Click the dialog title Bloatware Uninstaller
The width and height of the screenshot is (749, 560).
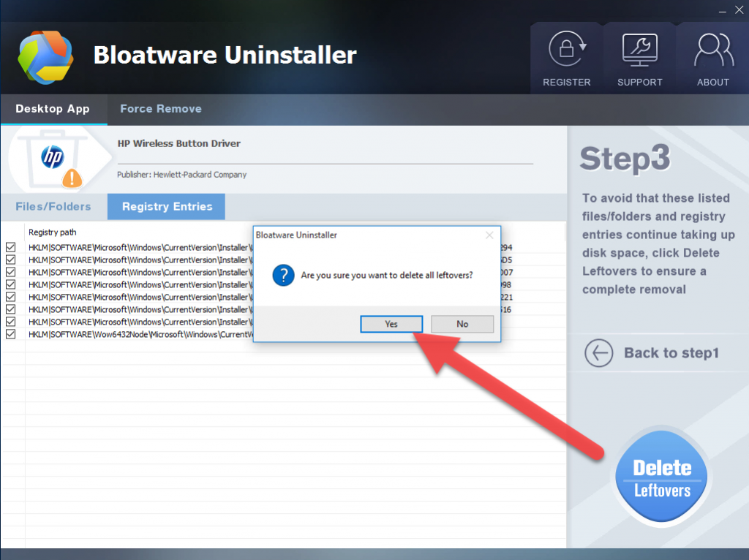296,235
